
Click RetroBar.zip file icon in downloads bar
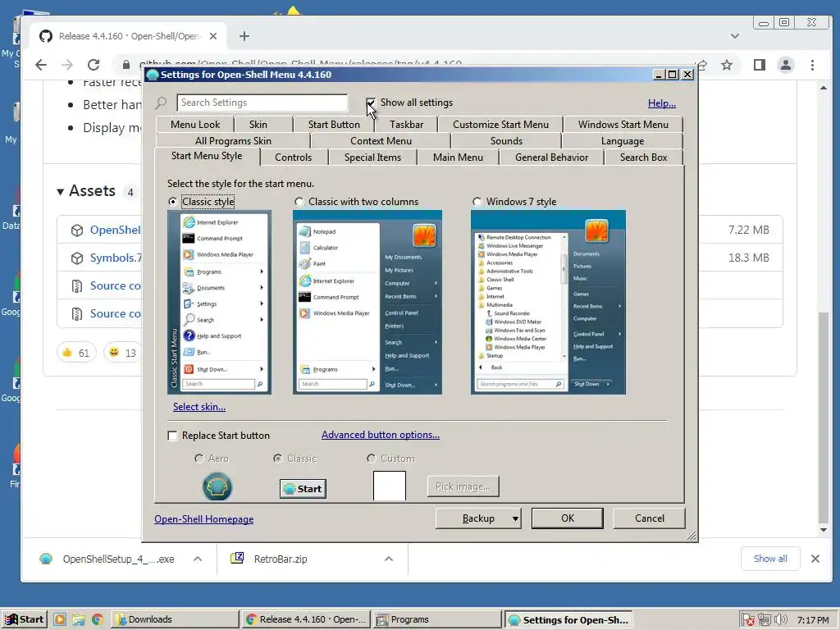237,558
